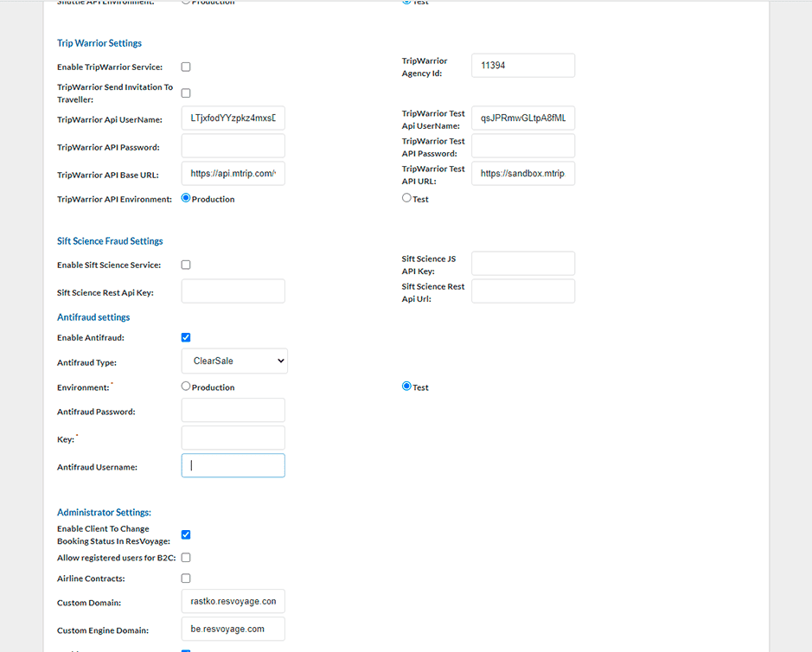Toggle Enable Sift Science Service checkbox

tap(186, 265)
